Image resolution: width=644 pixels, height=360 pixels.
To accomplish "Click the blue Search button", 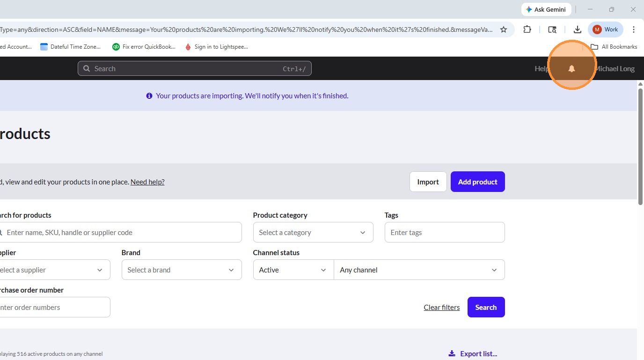I will [486, 307].
